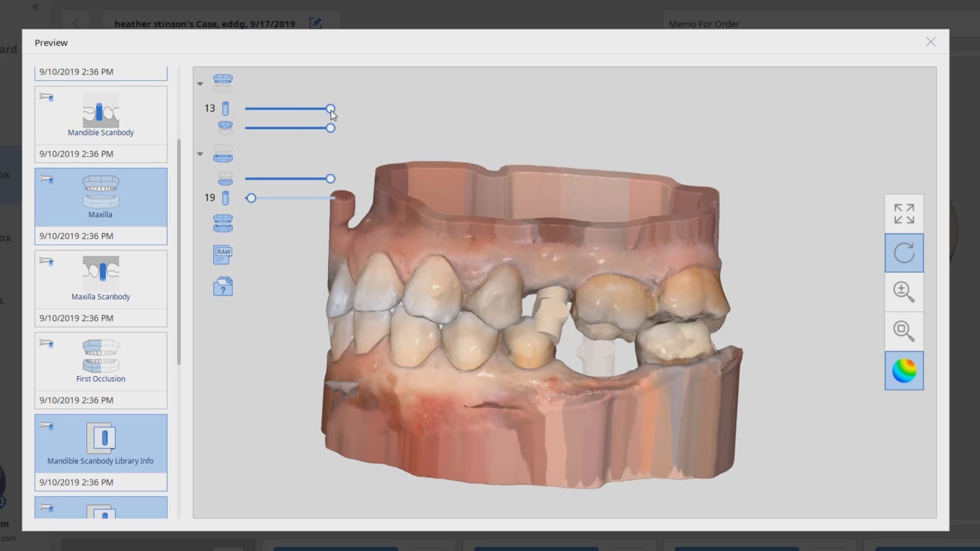Screen dimensions: 980x551
Task: Go back in the background window
Action: point(76,23)
